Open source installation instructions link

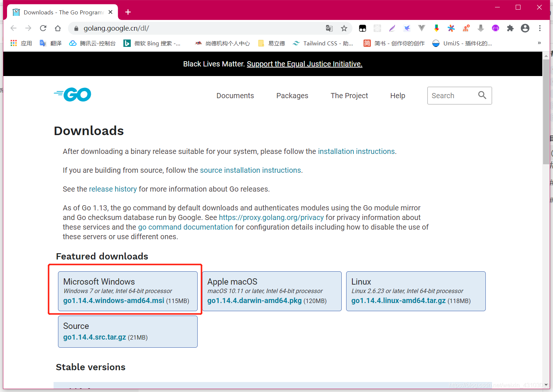(x=250, y=170)
